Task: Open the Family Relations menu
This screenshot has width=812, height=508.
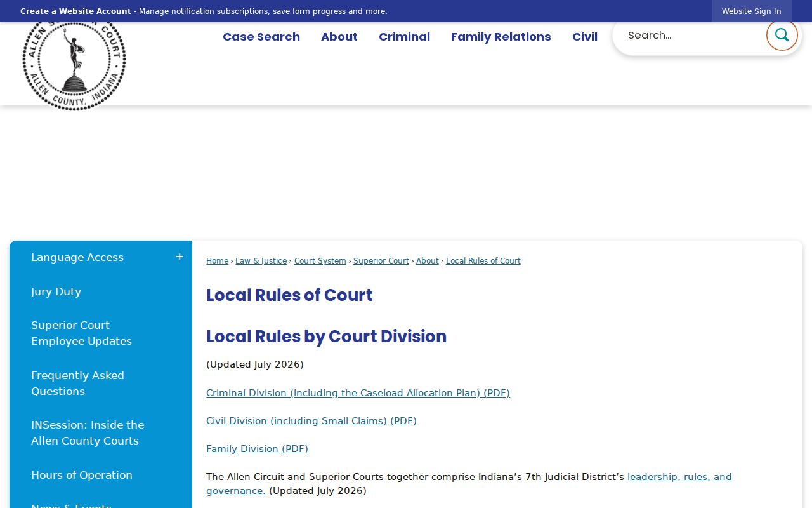Action: pyautogui.click(x=501, y=37)
